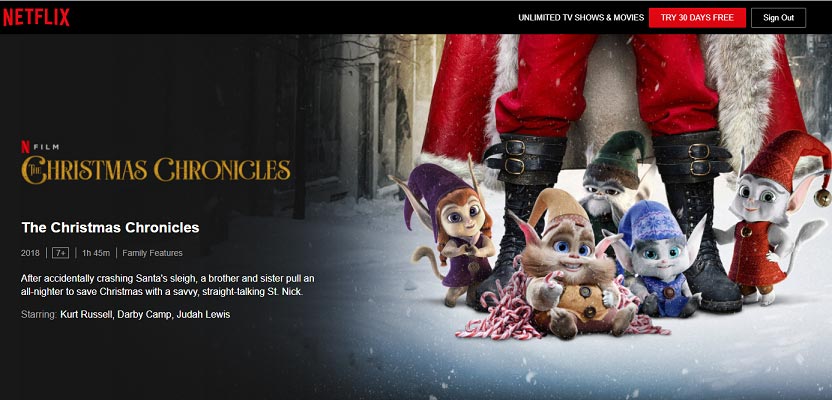Click the gold Christmas Chronicles title logo
Viewport: 832px width, 400px height.
(156, 170)
